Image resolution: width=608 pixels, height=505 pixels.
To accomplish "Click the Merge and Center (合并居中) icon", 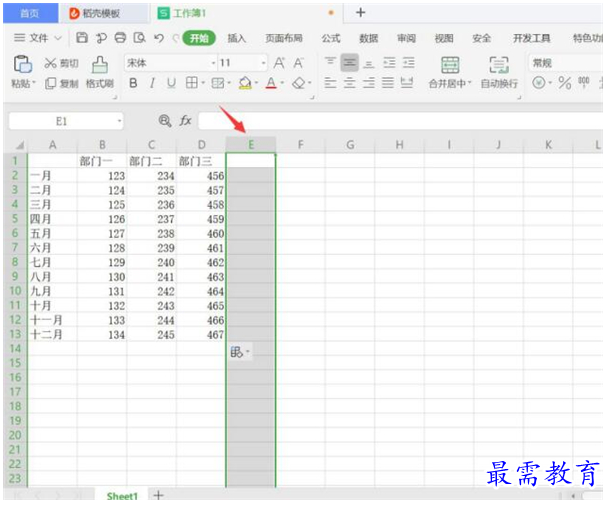I will (x=450, y=65).
